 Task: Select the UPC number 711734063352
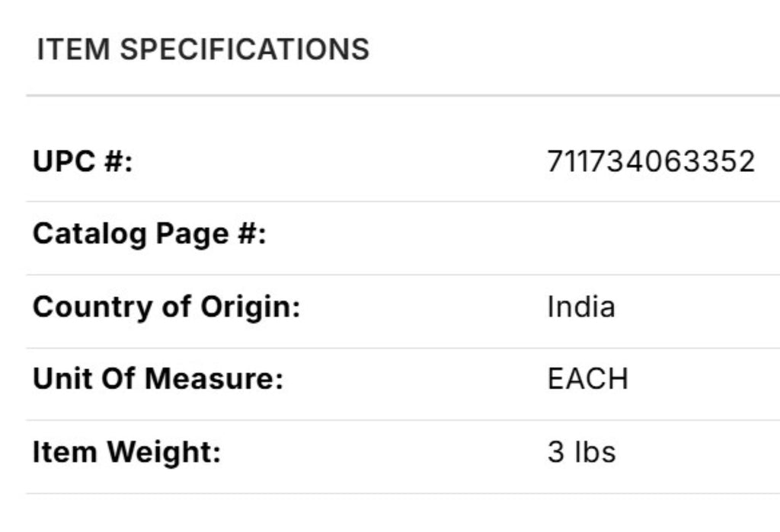[651, 162]
